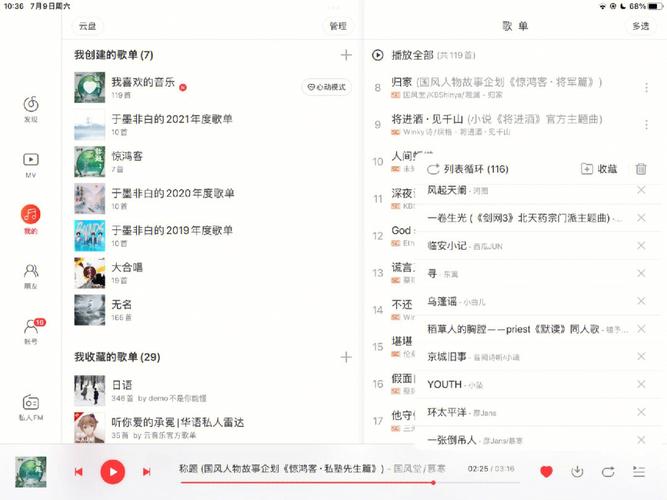Toggle the red heart like button

(546, 471)
